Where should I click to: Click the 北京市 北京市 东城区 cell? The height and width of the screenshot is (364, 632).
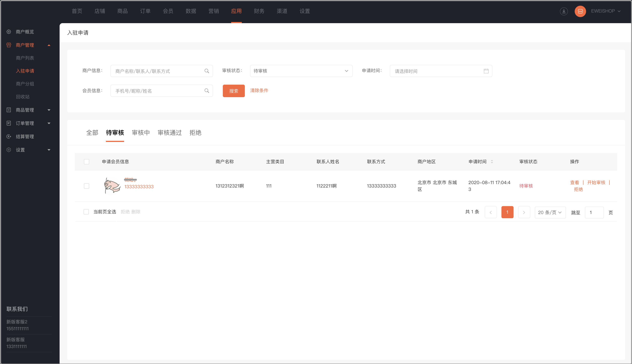(x=437, y=186)
